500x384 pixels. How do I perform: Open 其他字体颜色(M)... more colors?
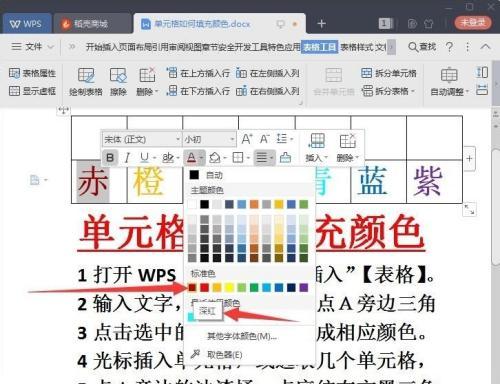click(x=242, y=336)
